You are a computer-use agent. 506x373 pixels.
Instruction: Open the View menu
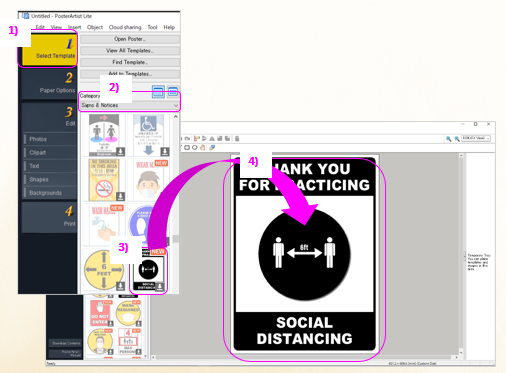pyautogui.click(x=56, y=27)
